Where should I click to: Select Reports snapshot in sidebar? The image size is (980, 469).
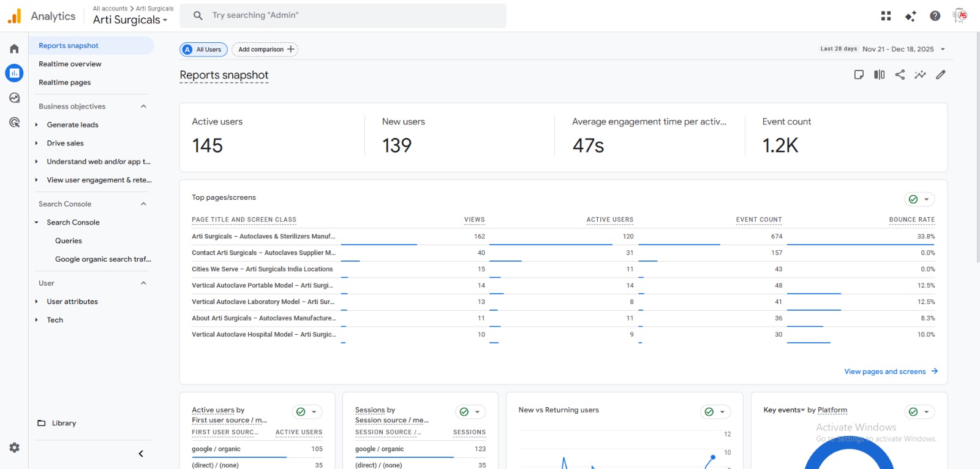(91, 45)
